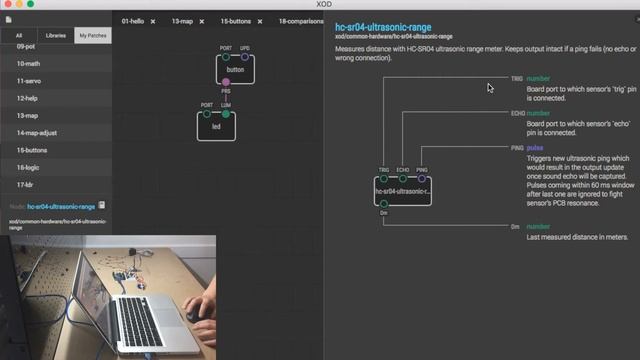Click the PORT input pin of led node
Image resolution: width=640 pixels, height=360 pixels.
click(x=207, y=114)
